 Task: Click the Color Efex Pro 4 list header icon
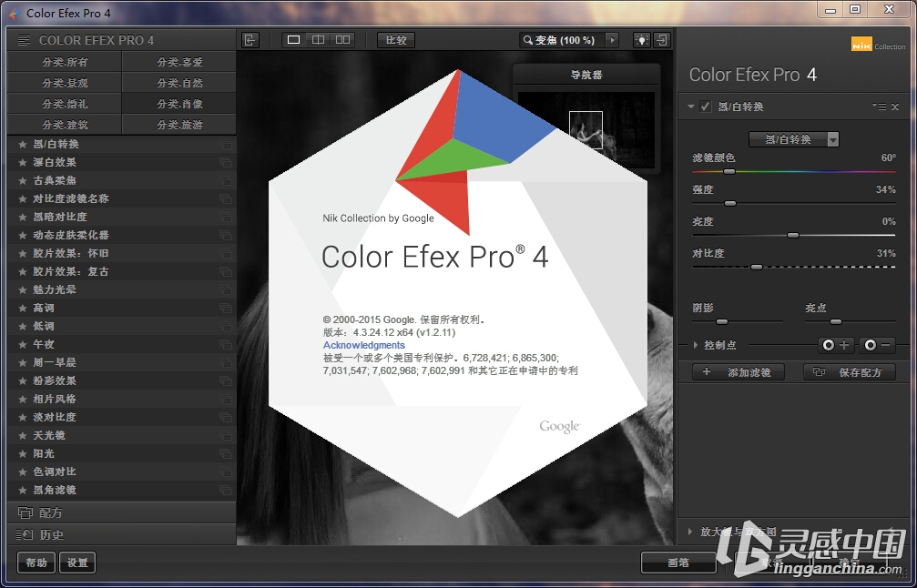(x=24, y=40)
